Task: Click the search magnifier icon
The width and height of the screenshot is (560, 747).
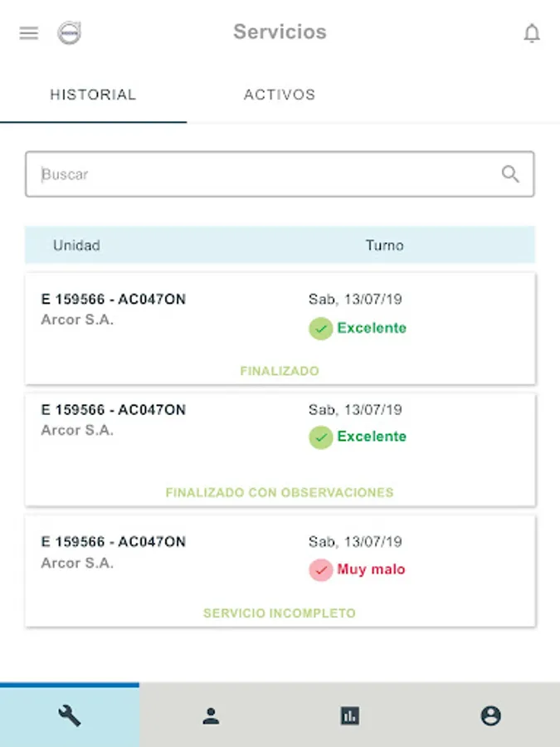Action: tap(510, 174)
